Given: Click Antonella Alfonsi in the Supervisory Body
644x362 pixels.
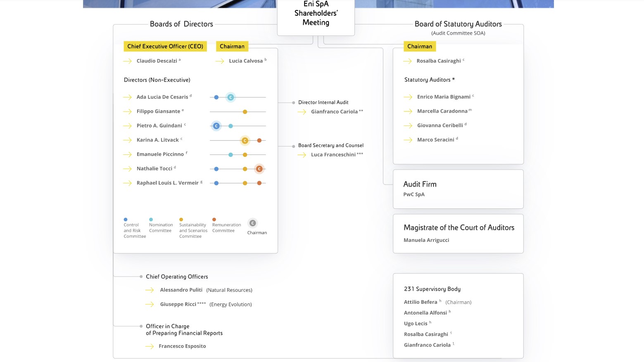Looking at the screenshot, I should click(x=425, y=313).
